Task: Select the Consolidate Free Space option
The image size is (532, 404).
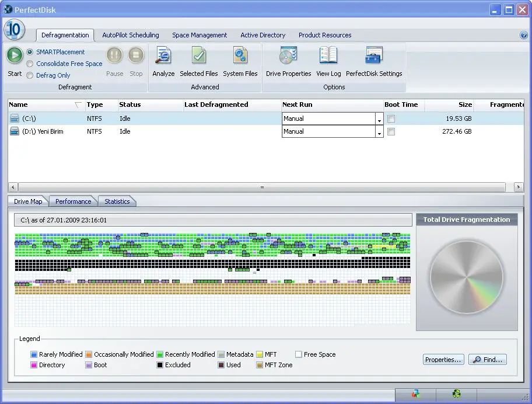Action: (x=30, y=64)
